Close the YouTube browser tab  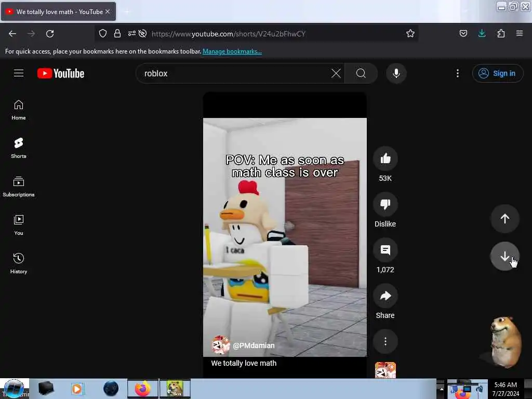pos(108,11)
